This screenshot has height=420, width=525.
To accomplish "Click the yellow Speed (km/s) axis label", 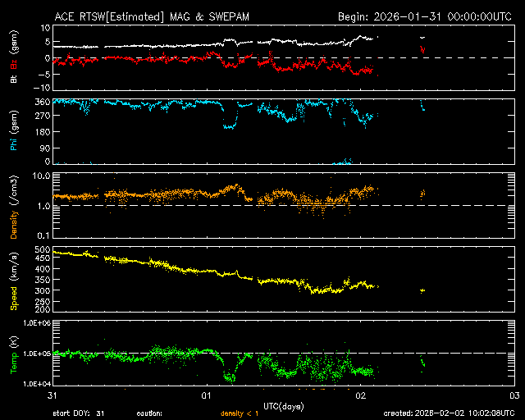I will pos(13,281).
